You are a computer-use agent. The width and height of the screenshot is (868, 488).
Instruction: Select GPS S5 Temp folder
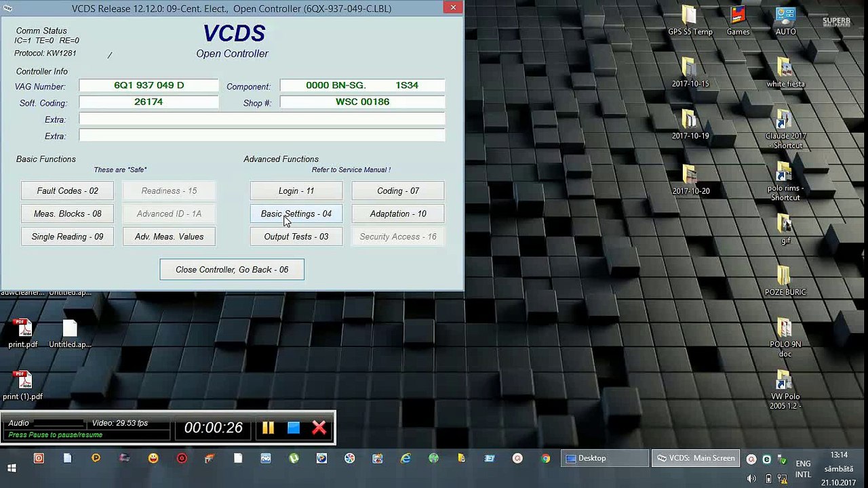click(x=690, y=21)
